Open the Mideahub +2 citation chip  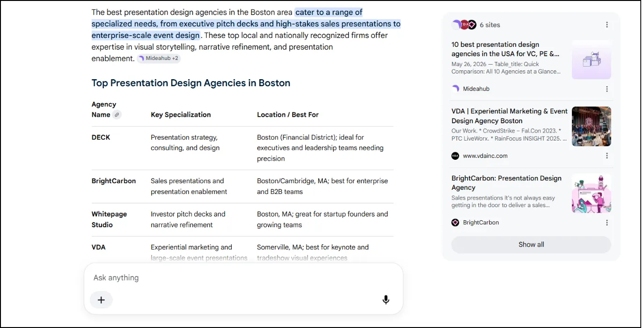click(159, 59)
